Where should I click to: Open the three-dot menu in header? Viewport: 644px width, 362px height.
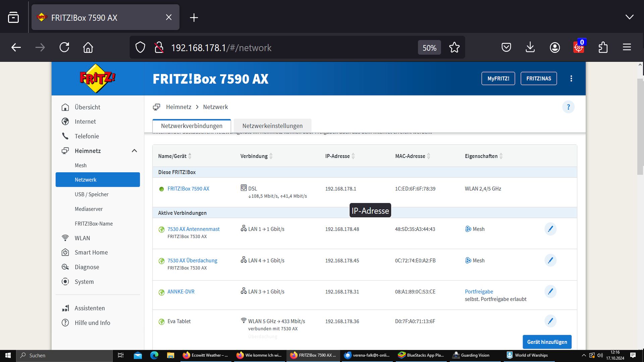click(x=571, y=78)
